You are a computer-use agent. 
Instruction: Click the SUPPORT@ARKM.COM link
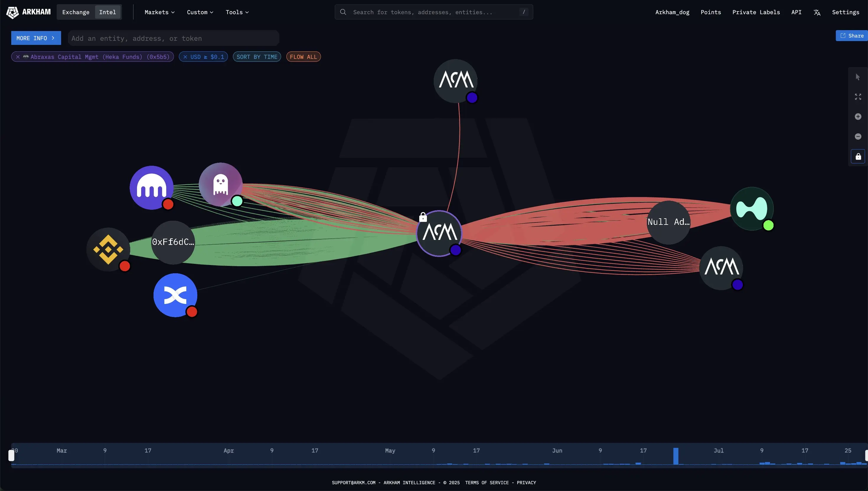pyautogui.click(x=353, y=482)
